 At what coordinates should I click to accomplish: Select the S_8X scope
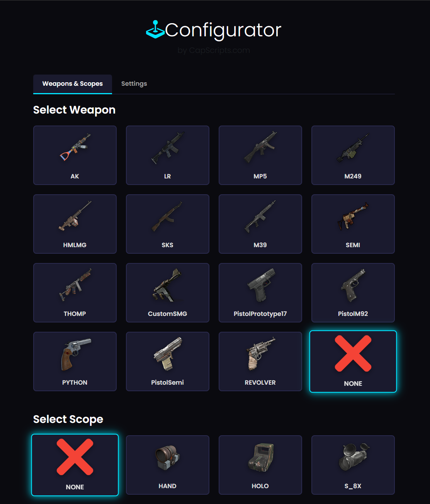pos(353,465)
